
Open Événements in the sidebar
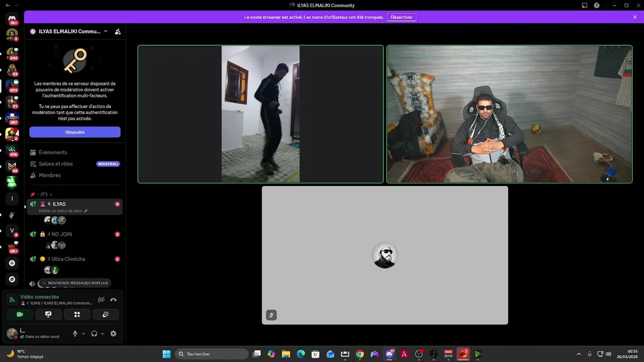pyautogui.click(x=74, y=152)
